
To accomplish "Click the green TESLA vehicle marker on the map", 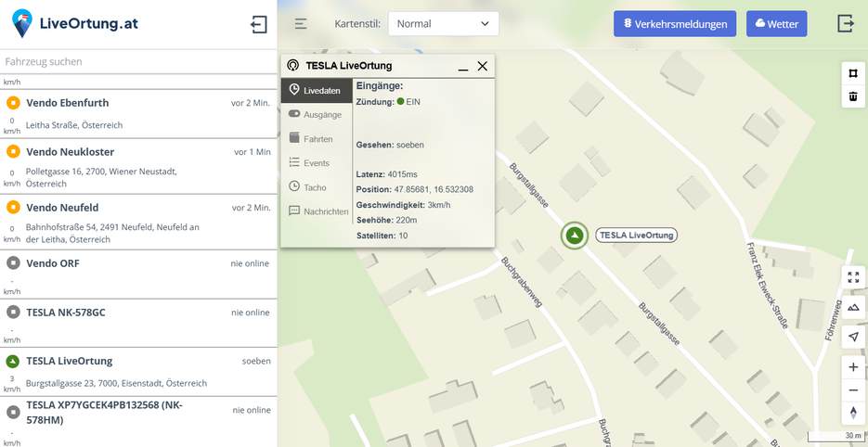I will point(575,236).
